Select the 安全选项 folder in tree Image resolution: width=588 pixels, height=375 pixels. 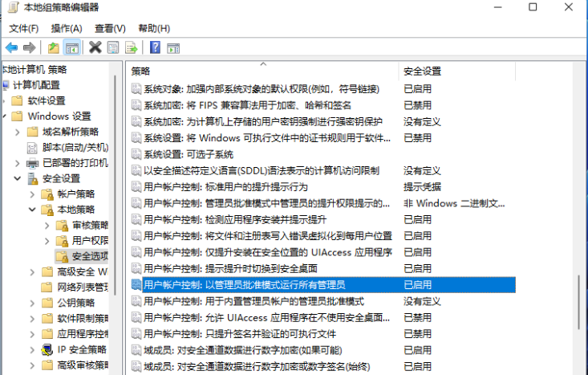(88, 256)
